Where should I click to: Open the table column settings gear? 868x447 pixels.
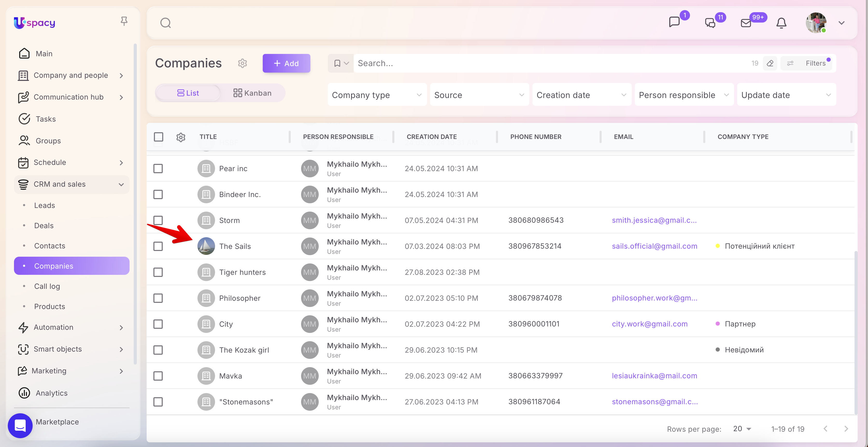pyautogui.click(x=181, y=137)
